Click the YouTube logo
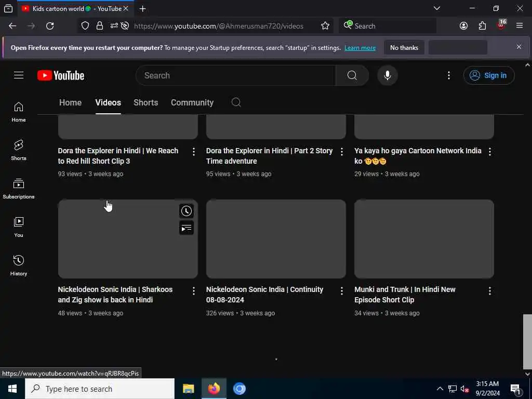The height and width of the screenshot is (399, 532). [x=61, y=75]
